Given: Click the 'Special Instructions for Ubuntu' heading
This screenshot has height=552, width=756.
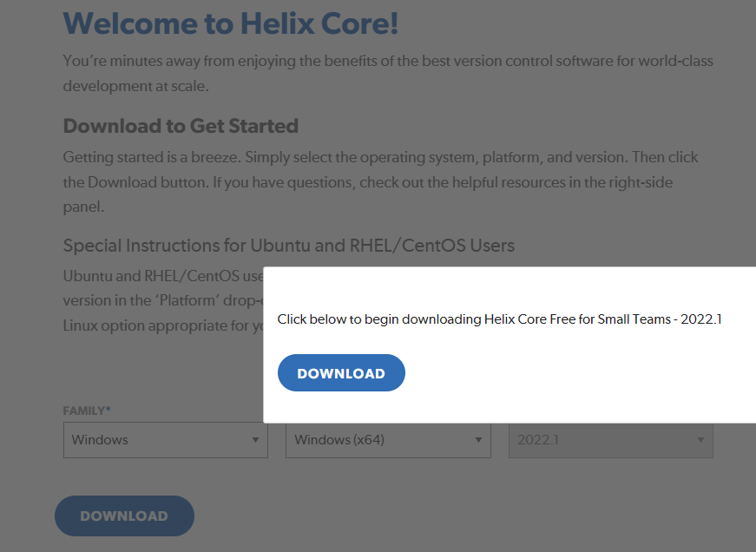Looking at the screenshot, I should point(289,245).
